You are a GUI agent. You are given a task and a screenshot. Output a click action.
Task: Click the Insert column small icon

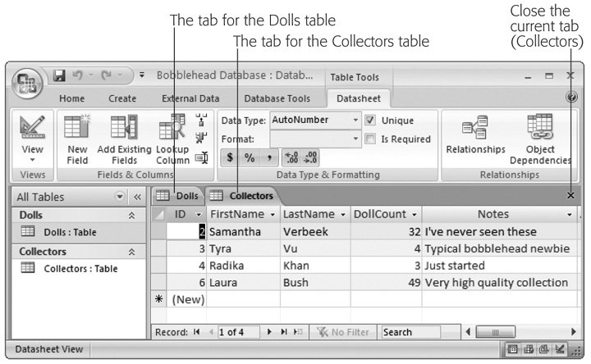pyautogui.click(x=201, y=120)
